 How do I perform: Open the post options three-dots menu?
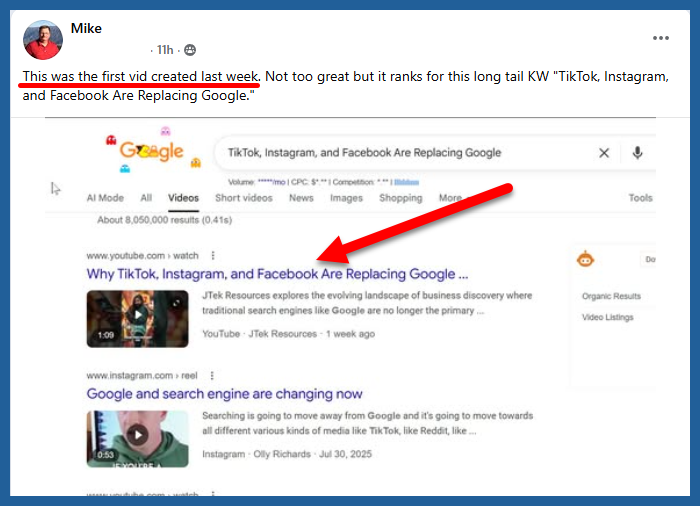tap(661, 38)
